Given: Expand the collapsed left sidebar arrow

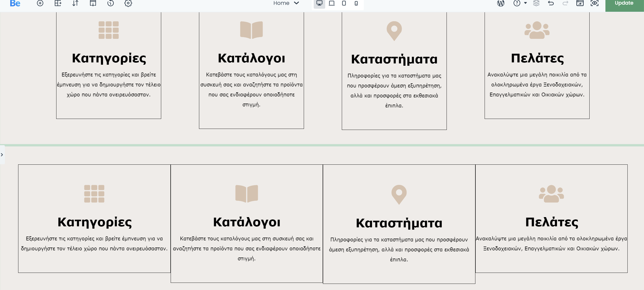Looking at the screenshot, I should [x=2, y=155].
